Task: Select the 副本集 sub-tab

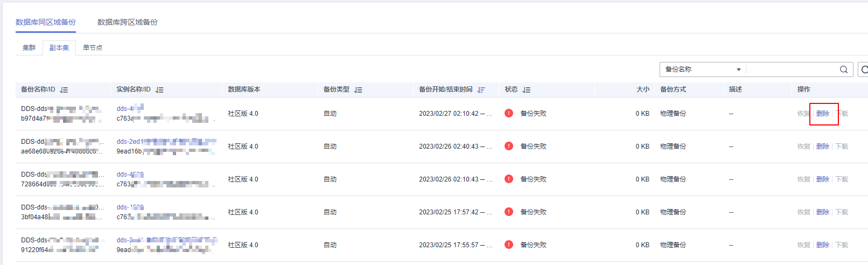Action: (59, 48)
